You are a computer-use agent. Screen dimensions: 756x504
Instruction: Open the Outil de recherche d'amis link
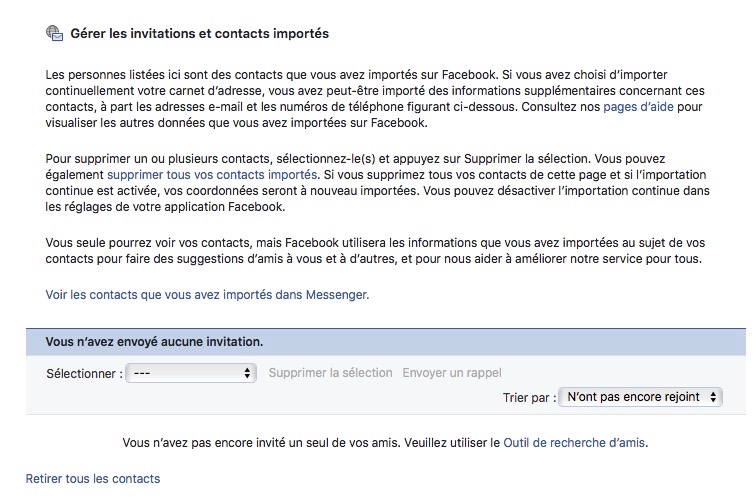point(574,443)
